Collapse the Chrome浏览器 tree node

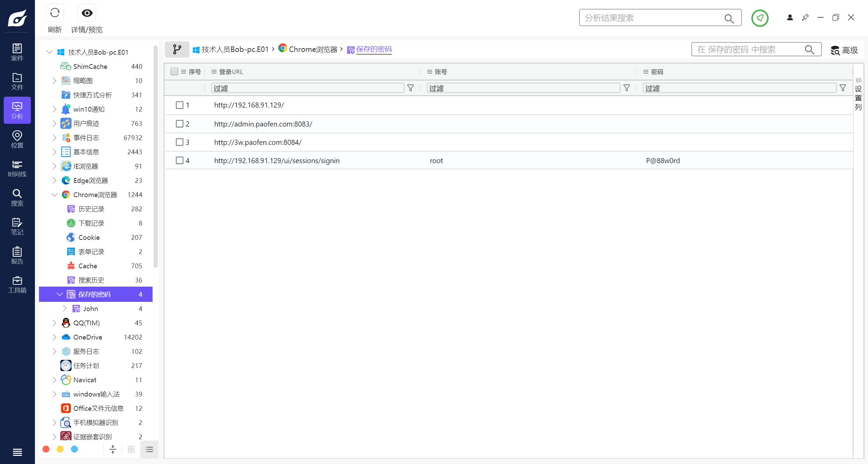[55, 195]
